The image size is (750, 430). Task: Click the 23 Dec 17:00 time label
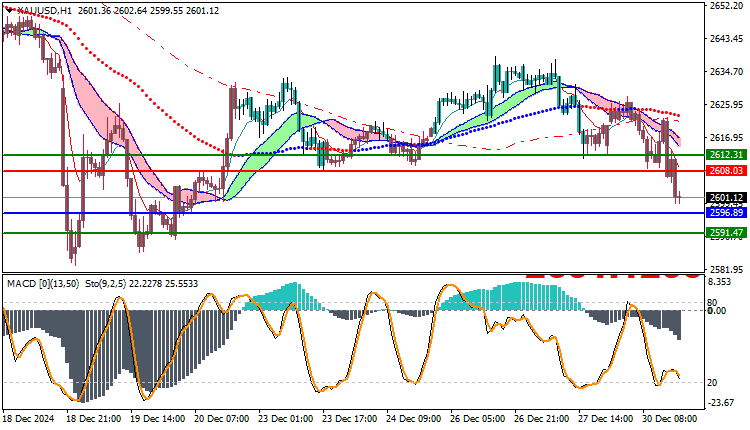(350, 419)
